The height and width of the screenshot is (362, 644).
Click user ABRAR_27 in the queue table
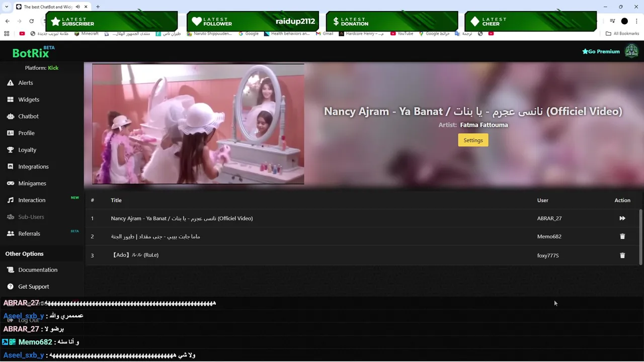click(x=549, y=218)
